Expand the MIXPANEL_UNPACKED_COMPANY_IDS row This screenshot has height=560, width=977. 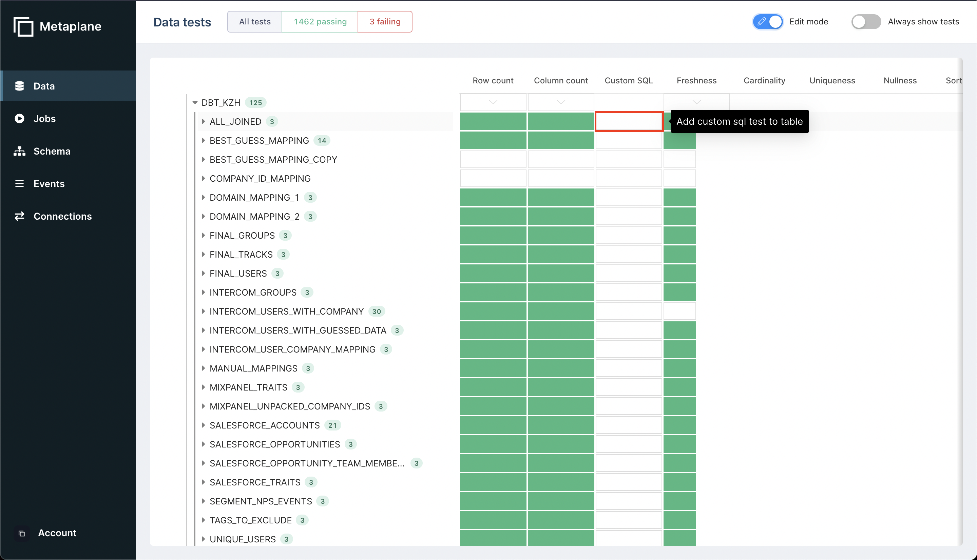(x=203, y=406)
